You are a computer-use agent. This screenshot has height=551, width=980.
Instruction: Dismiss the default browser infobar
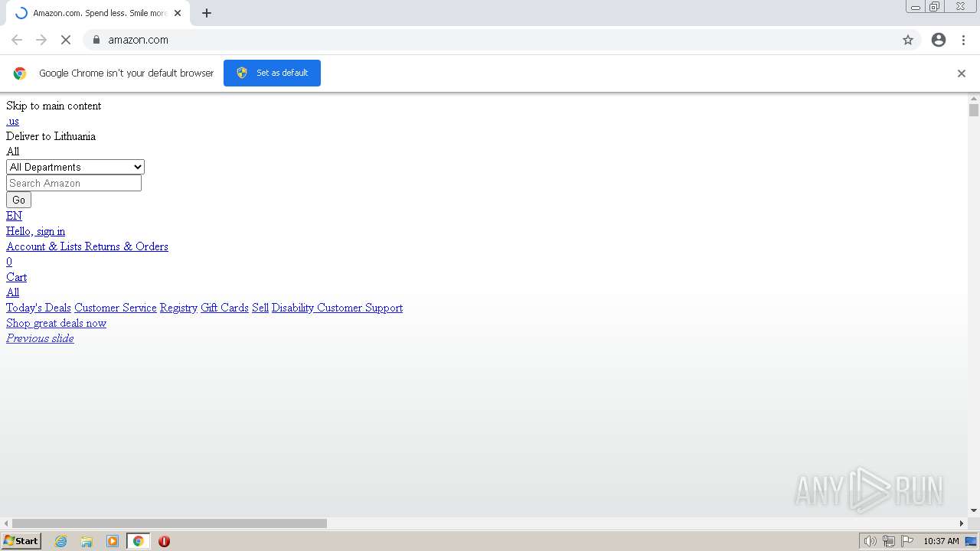point(962,73)
